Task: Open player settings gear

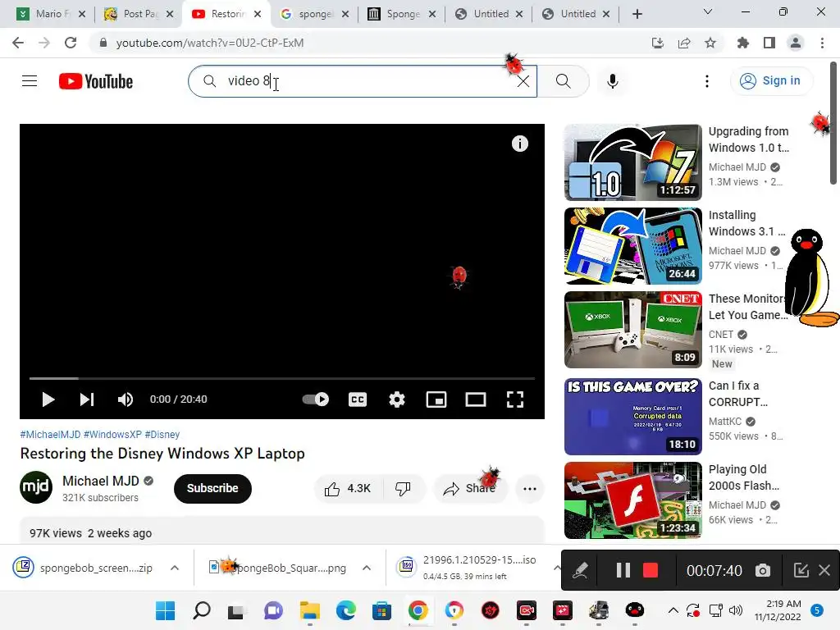Action: click(396, 399)
